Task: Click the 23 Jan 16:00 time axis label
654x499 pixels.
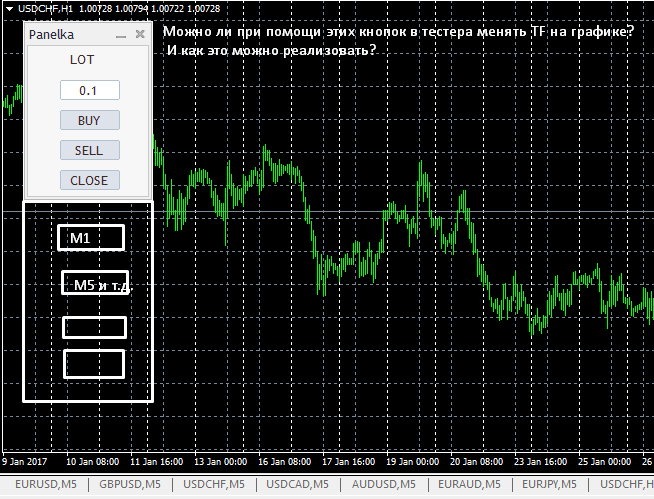Action: (541, 462)
